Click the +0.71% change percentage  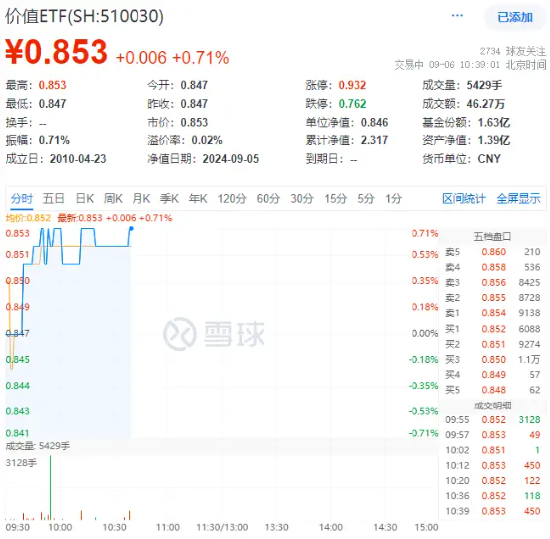(x=201, y=58)
